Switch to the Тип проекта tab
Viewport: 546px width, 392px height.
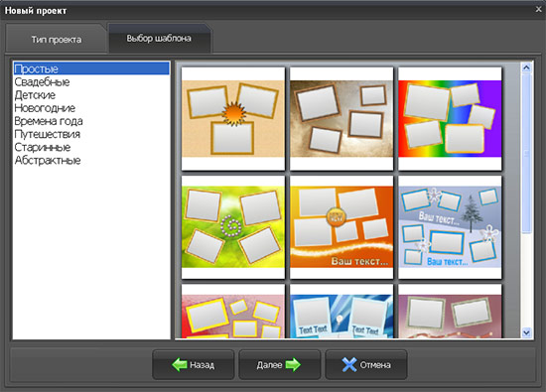(x=56, y=39)
